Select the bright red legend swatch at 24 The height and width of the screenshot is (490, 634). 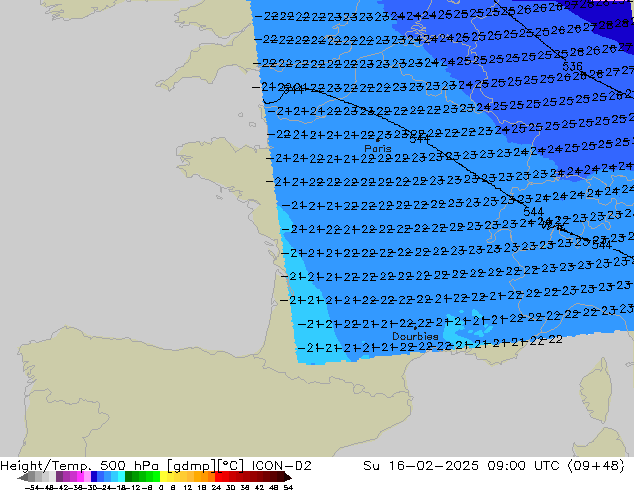(x=218, y=477)
